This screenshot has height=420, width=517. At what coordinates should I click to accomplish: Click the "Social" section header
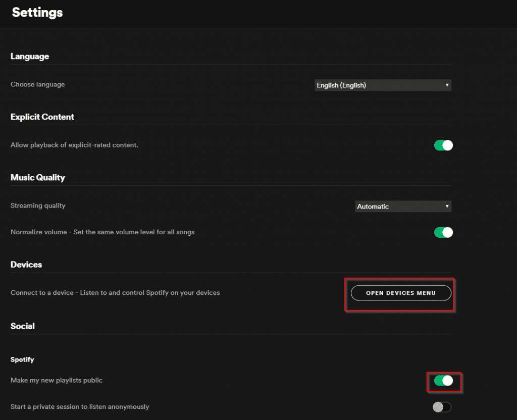point(22,326)
